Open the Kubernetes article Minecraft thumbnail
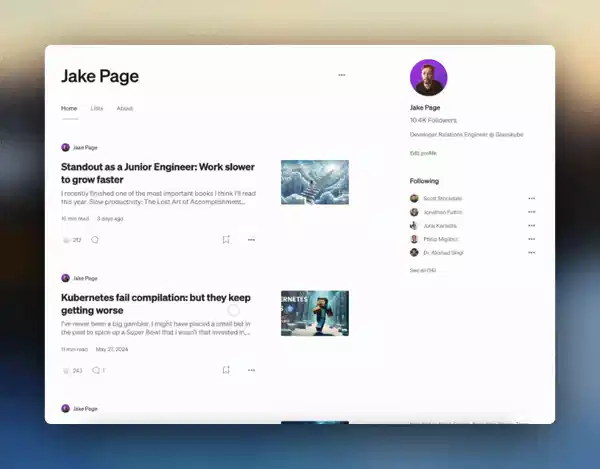The width and height of the screenshot is (600, 469). point(315,313)
